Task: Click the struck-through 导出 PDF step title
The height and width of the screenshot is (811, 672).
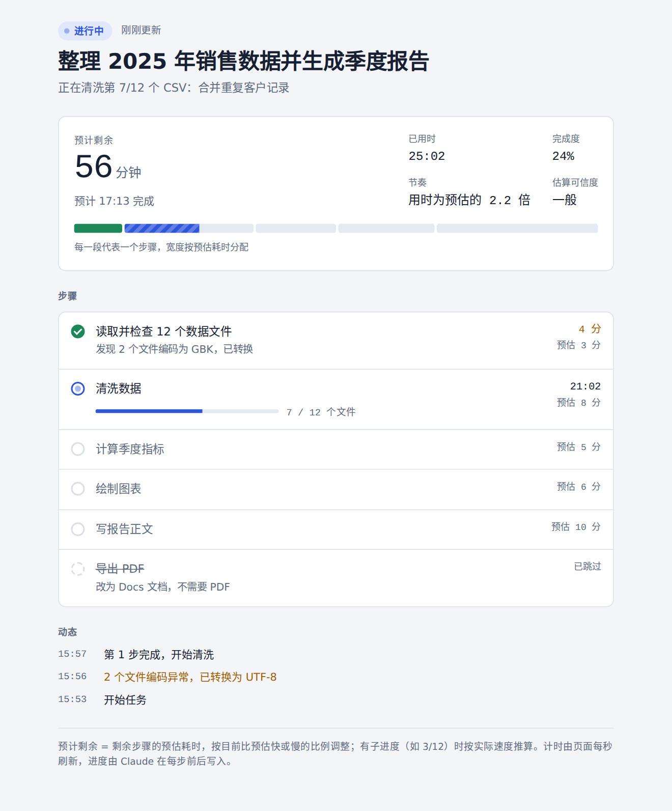Action: pyautogui.click(x=120, y=569)
